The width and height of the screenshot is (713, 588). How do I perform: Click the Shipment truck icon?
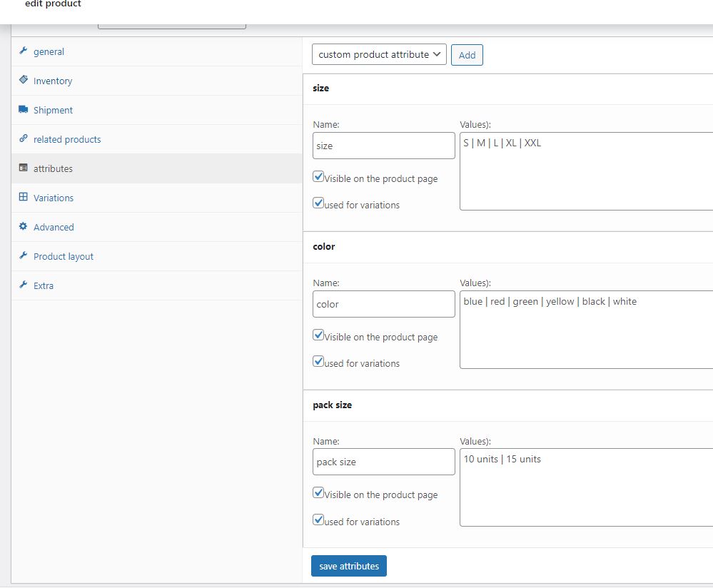23,109
